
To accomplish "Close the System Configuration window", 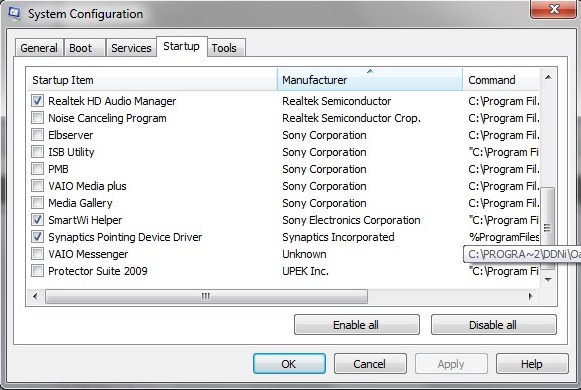I will [554, 9].
